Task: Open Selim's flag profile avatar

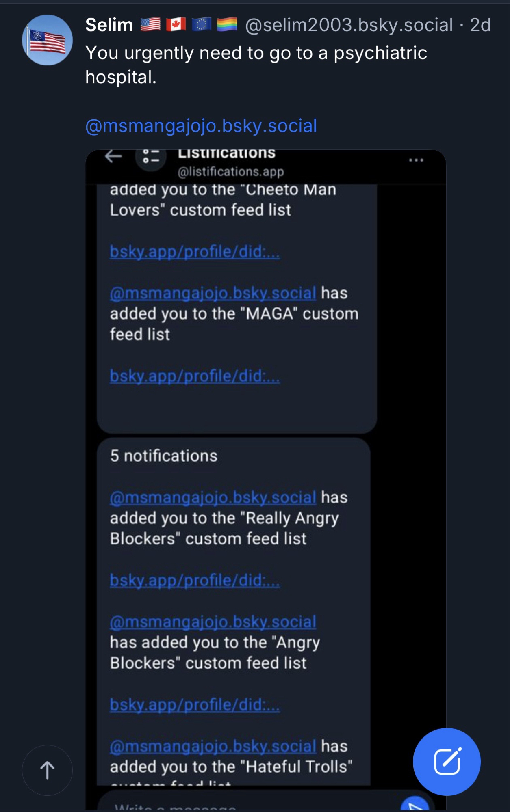Action: coord(47,40)
